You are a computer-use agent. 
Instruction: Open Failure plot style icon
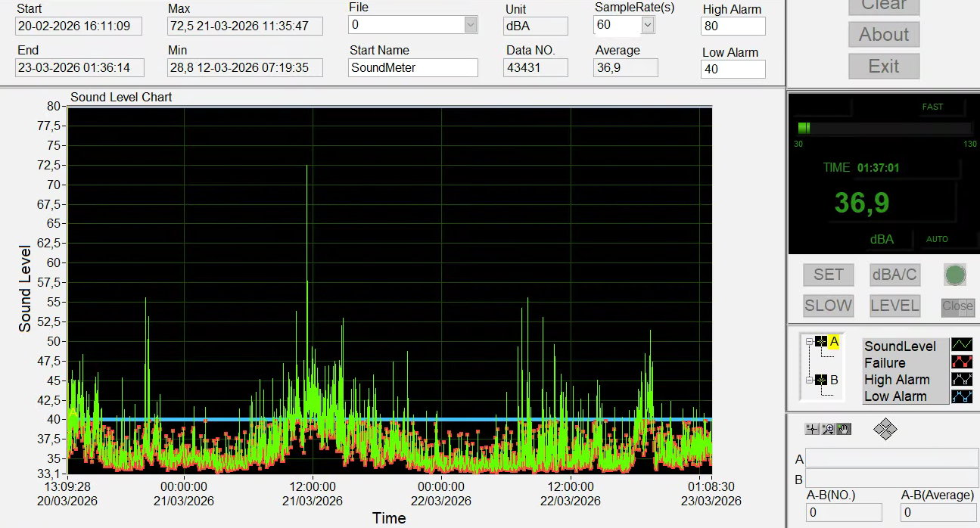961,362
